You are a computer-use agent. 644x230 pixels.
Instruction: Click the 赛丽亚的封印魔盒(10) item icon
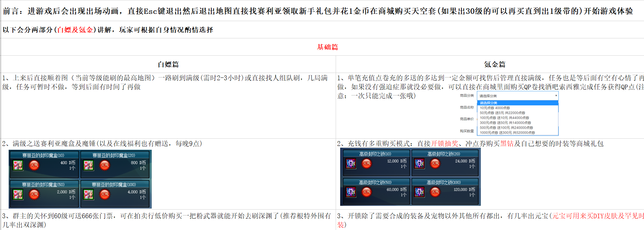18,165
